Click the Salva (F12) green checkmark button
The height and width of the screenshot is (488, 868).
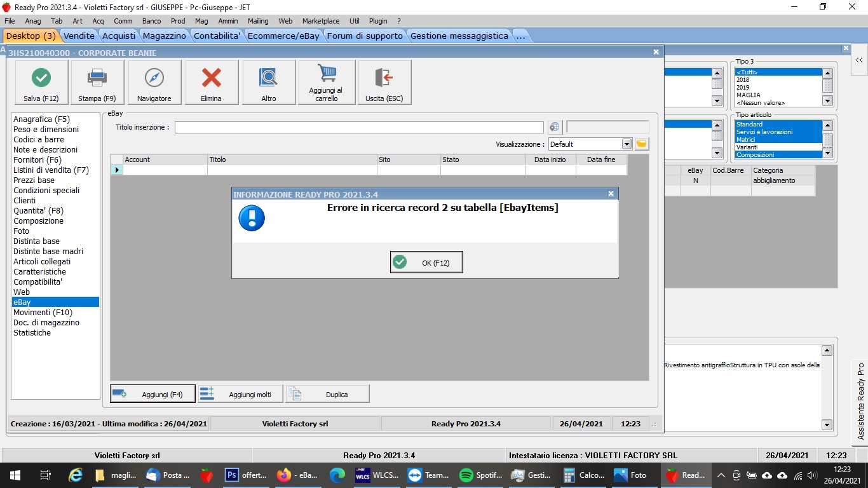pyautogui.click(x=41, y=83)
